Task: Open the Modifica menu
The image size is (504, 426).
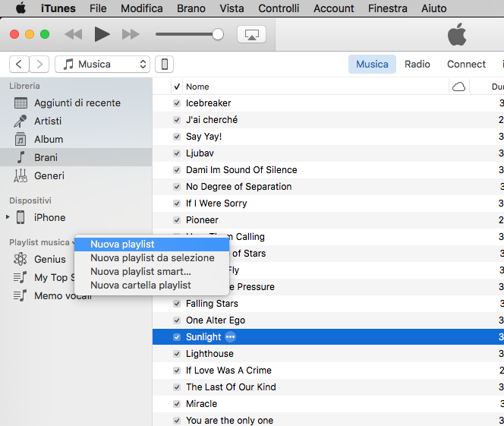Action: click(x=142, y=8)
